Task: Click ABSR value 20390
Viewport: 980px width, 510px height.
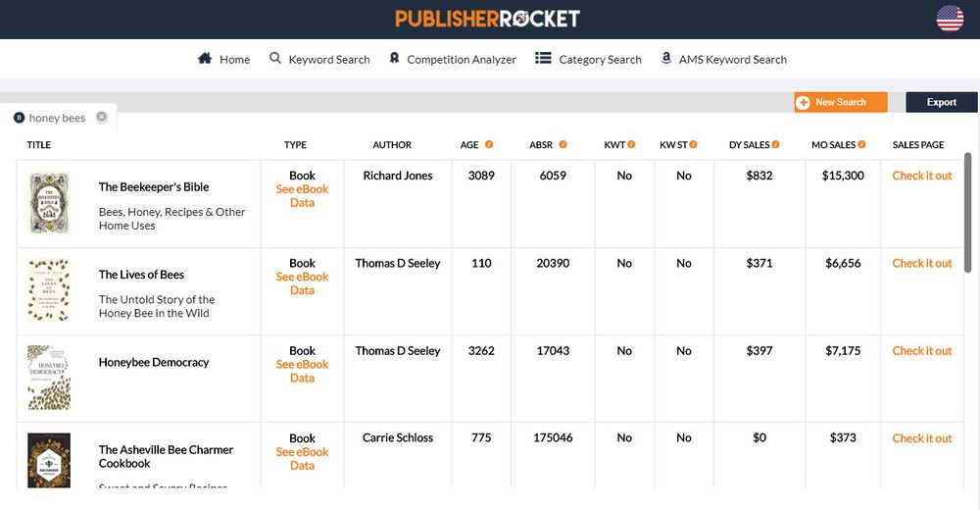Action: pos(553,264)
